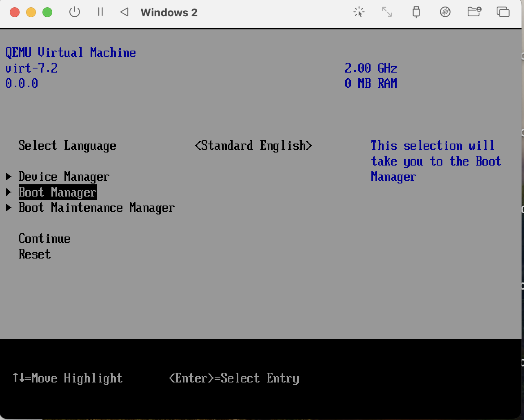Image resolution: width=524 pixels, height=420 pixels.
Task: Expand the Boot Maintenance Manager arrow
Action: [9, 208]
